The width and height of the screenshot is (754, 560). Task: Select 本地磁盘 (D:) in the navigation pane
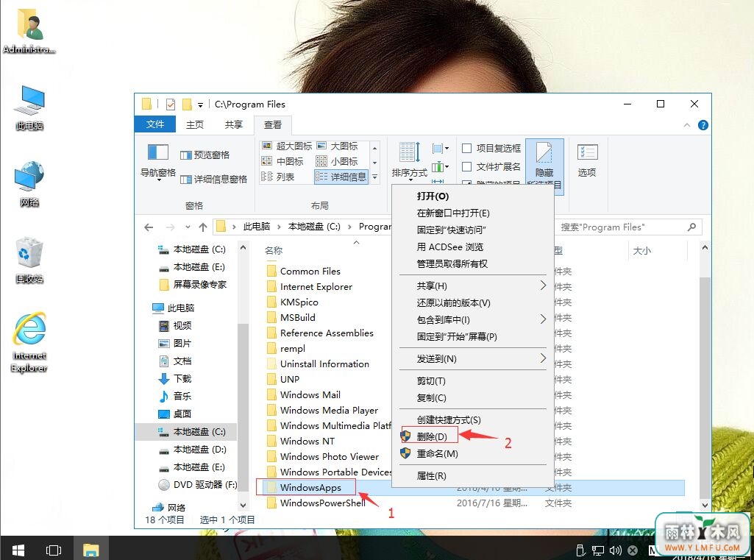click(x=193, y=449)
